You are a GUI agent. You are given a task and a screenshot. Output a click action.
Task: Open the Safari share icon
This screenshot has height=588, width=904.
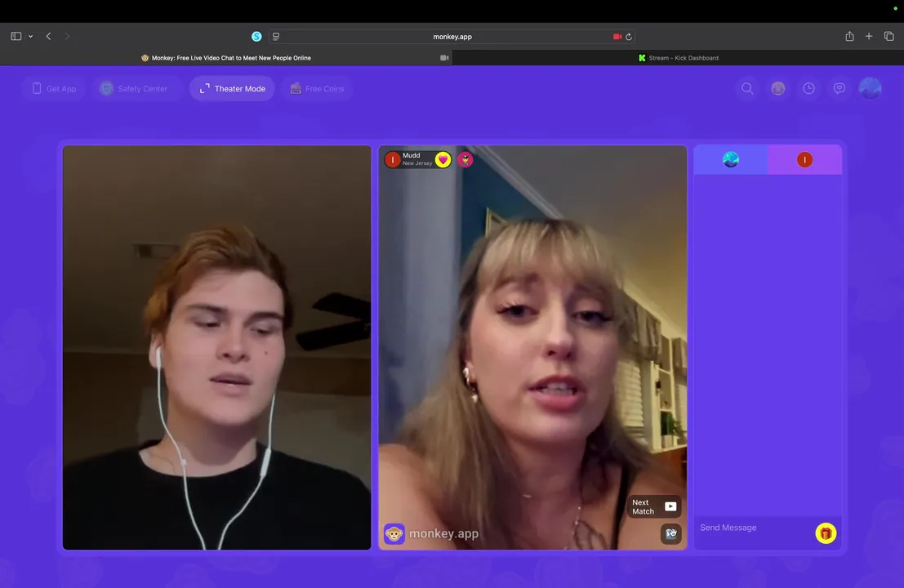(849, 36)
